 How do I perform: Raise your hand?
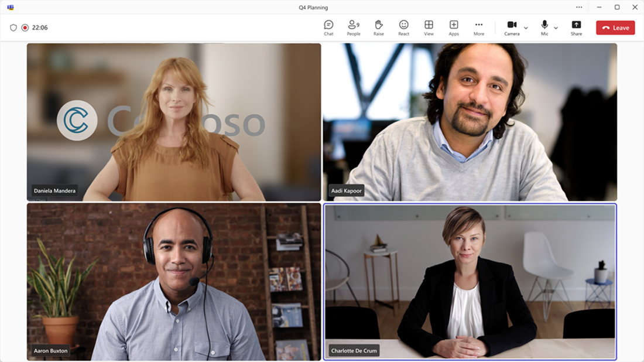coord(378,28)
